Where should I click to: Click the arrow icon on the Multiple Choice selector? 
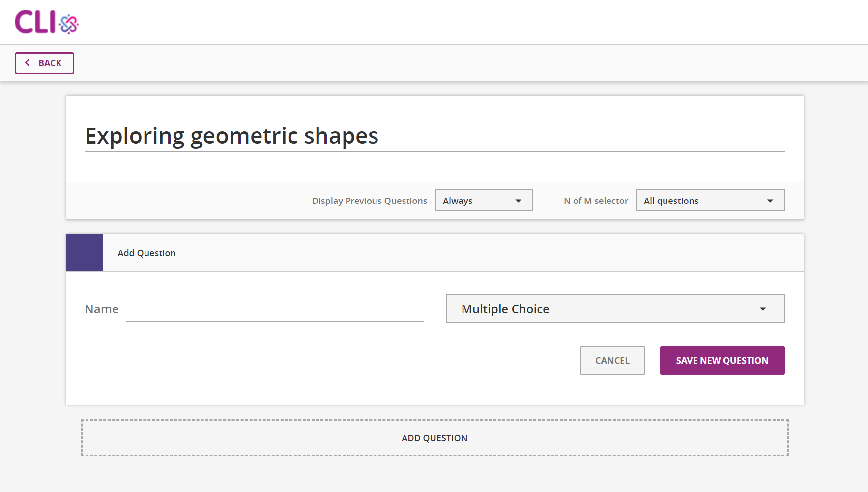[762, 309]
